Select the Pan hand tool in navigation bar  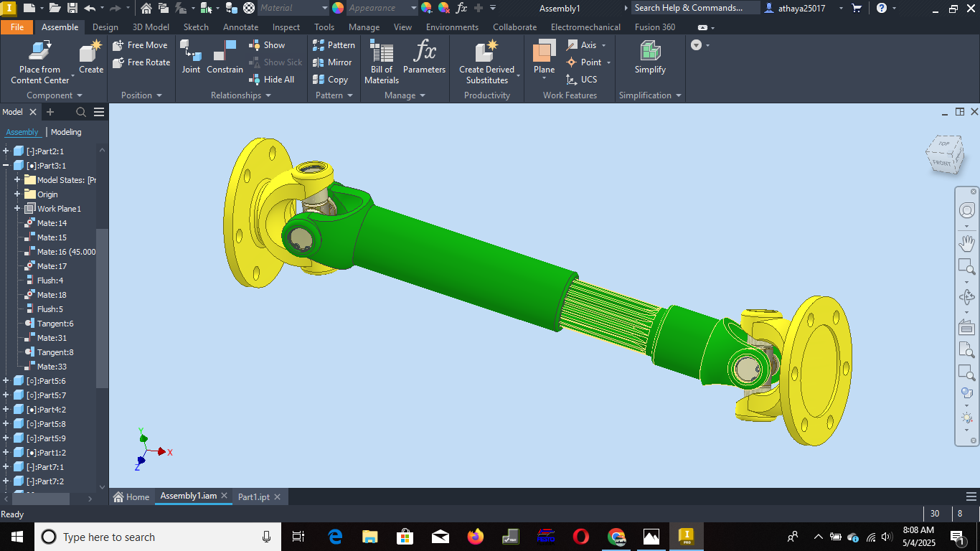pos(966,243)
